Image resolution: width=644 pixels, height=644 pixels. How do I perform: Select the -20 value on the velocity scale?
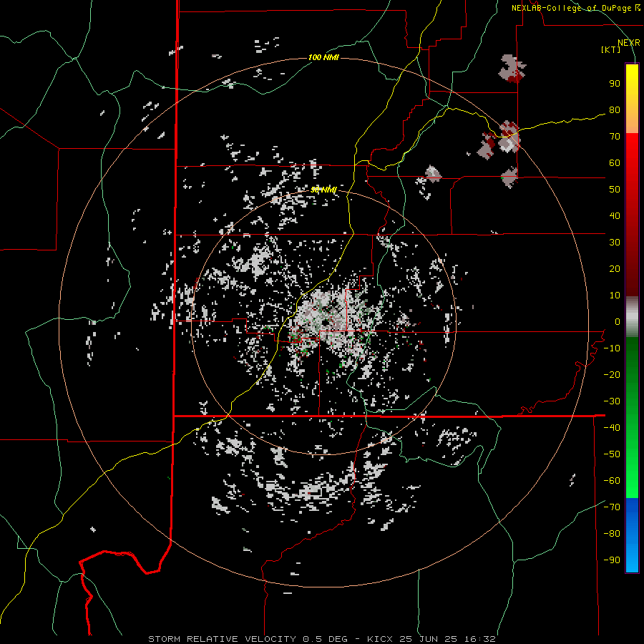612,374
